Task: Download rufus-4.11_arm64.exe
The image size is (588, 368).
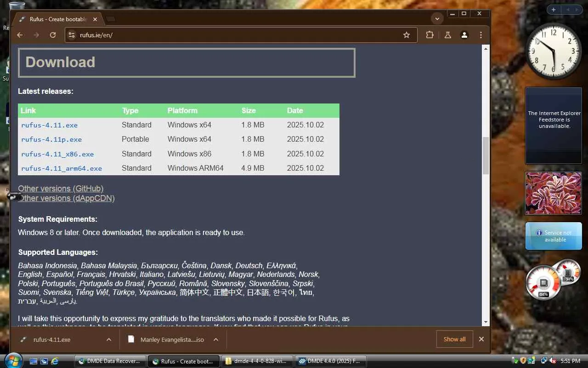Action: pyautogui.click(x=62, y=168)
